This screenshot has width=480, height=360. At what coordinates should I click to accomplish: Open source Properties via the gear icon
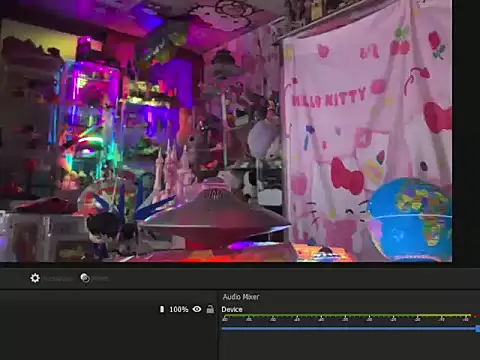click(35, 278)
